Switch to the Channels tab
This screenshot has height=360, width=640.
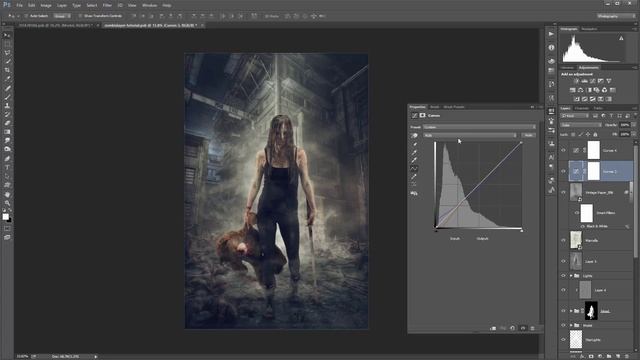tap(582, 108)
